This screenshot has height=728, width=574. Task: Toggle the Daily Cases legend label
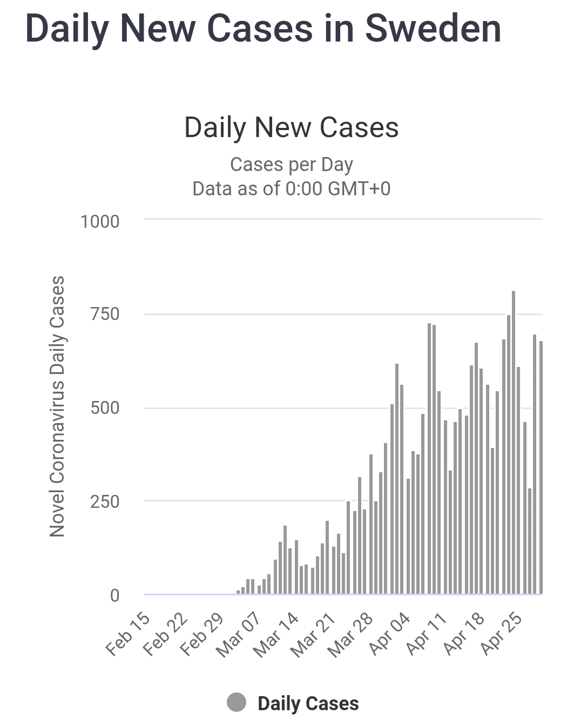point(308,704)
